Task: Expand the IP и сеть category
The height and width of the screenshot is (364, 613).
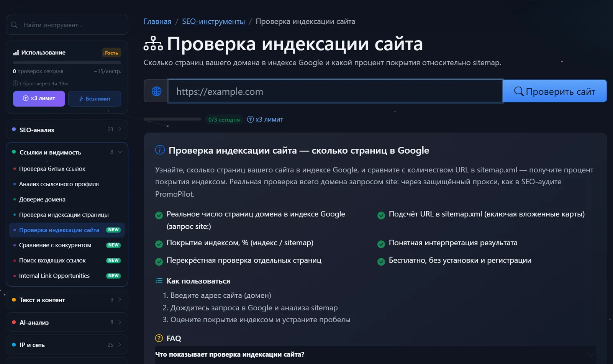Action: [x=67, y=345]
